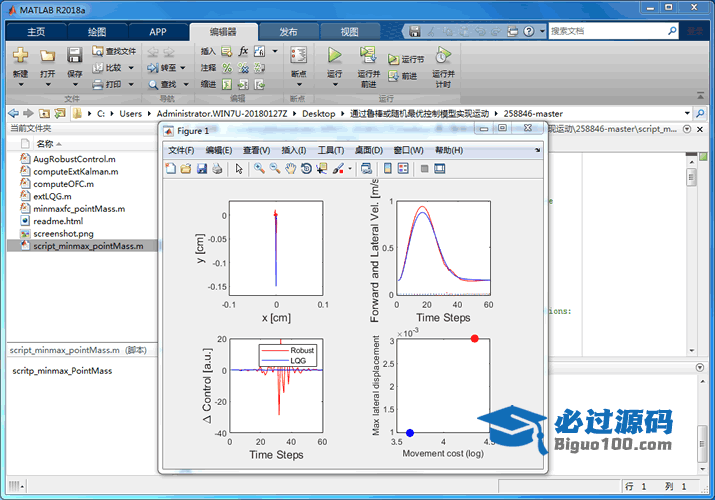Screen dimensions: 715x500
Task: Toggle Hide Plot Tools icon in Figure 1
Action: (x=425, y=169)
